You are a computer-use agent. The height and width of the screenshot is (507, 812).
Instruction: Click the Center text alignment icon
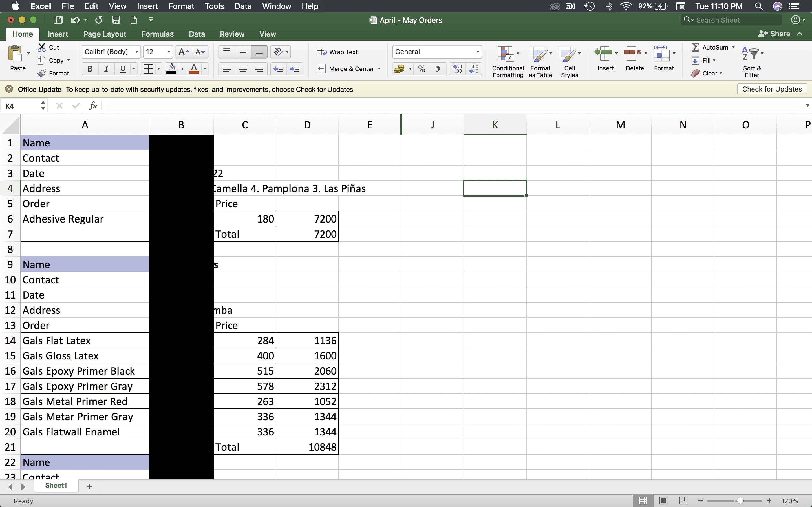pyautogui.click(x=243, y=69)
